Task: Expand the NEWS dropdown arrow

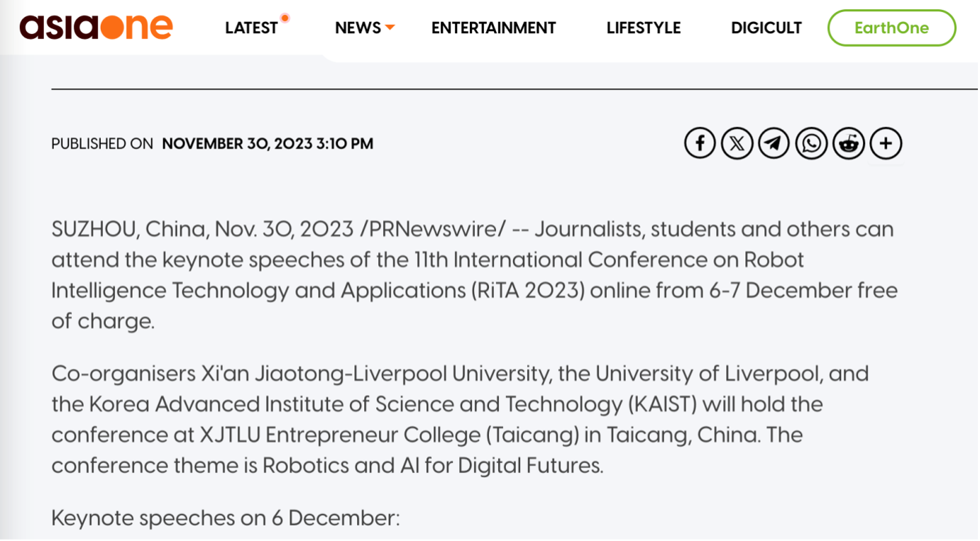Action: [390, 28]
